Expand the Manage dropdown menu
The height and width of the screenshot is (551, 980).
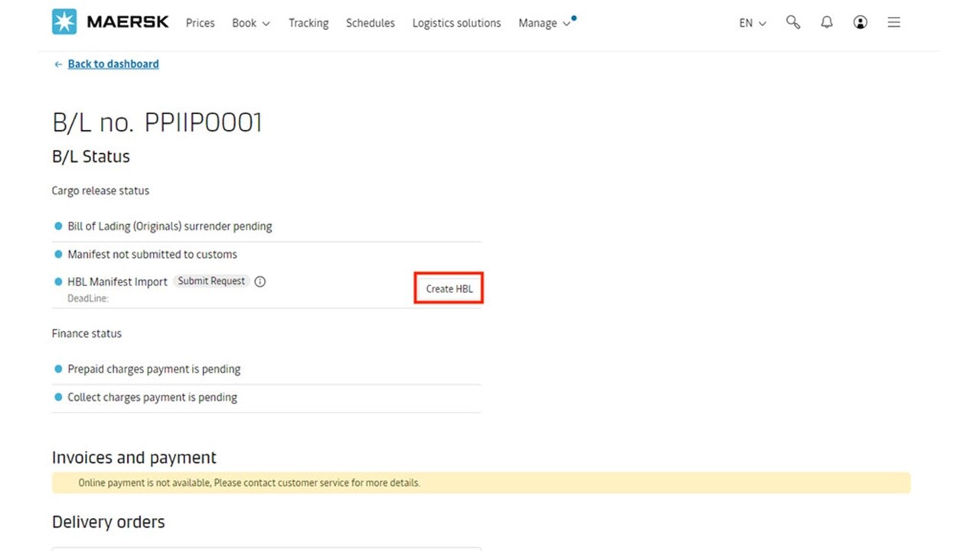click(x=544, y=23)
